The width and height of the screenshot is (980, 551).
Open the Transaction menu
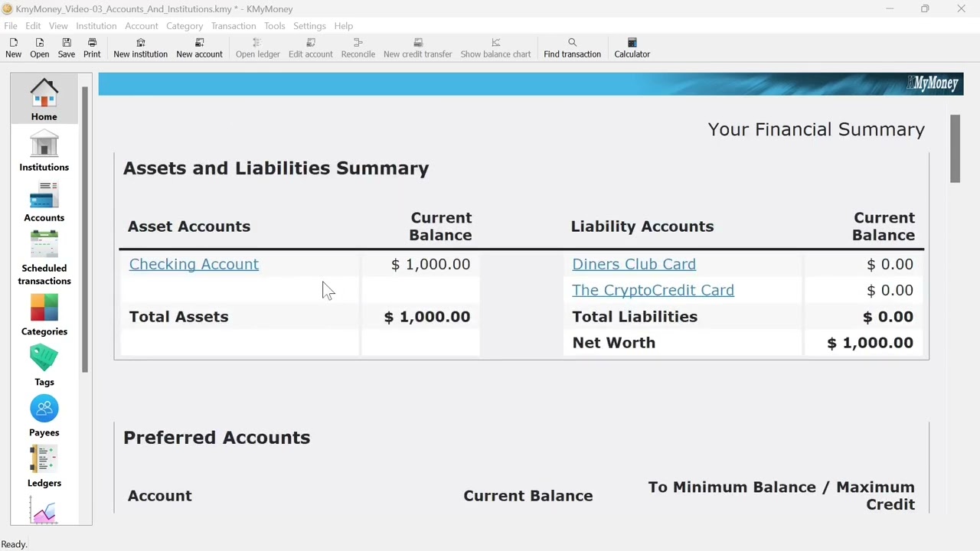coord(234,26)
